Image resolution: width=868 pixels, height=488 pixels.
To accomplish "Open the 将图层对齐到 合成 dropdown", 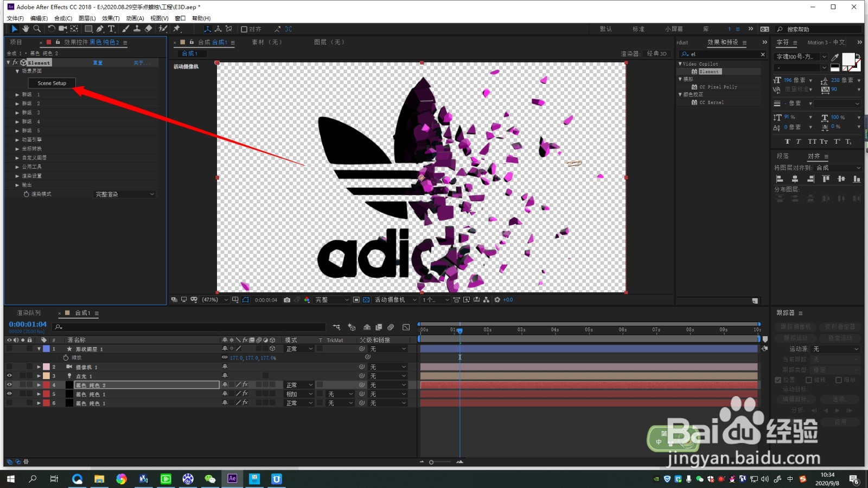I will click(x=838, y=168).
